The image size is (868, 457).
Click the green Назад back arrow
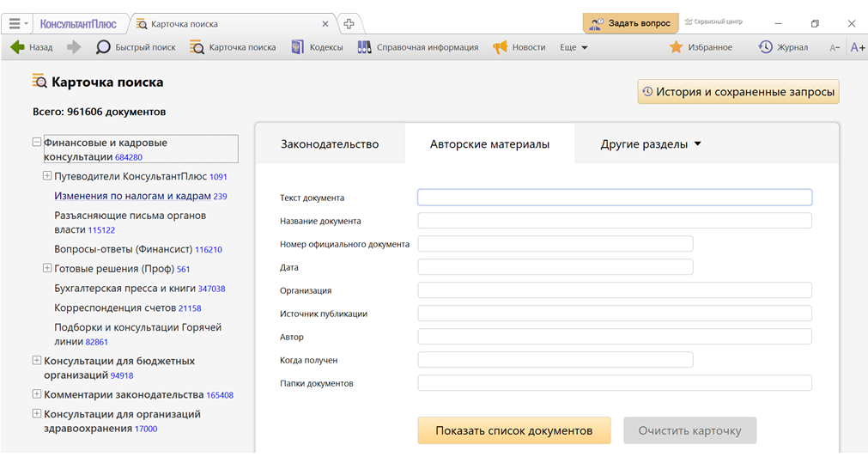point(17,47)
